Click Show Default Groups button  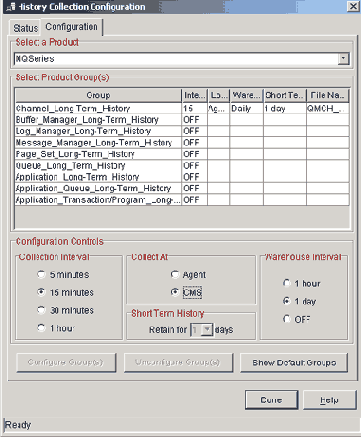(x=294, y=362)
